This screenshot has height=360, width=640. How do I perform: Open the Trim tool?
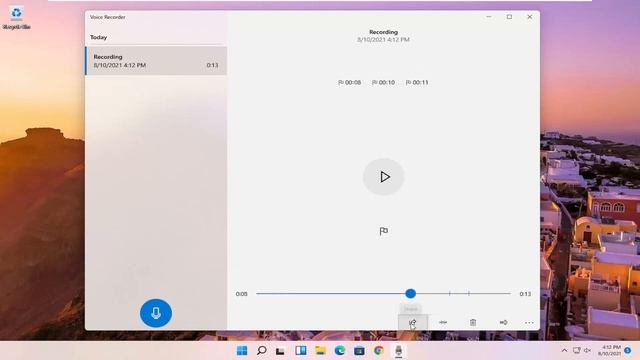(443, 322)
